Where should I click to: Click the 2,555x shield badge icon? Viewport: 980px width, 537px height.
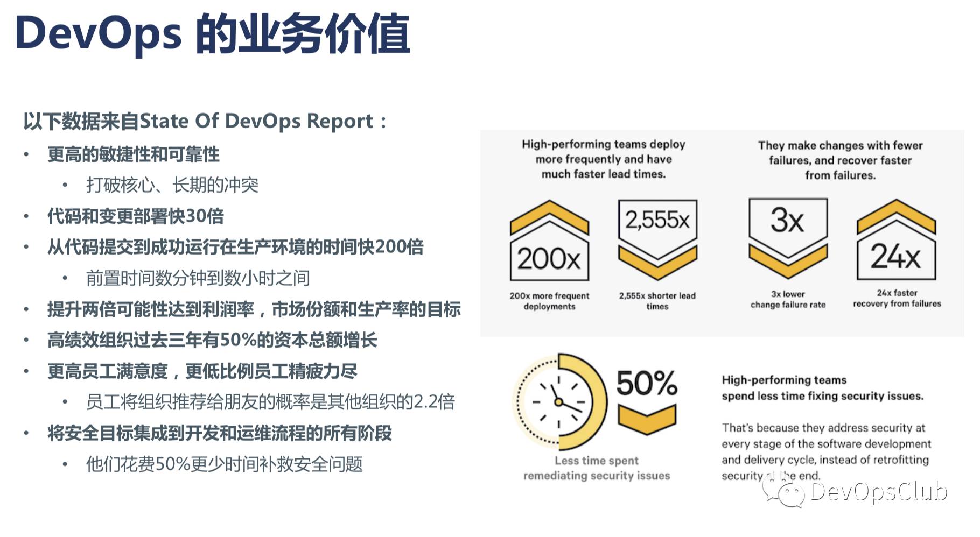point(657,239)
